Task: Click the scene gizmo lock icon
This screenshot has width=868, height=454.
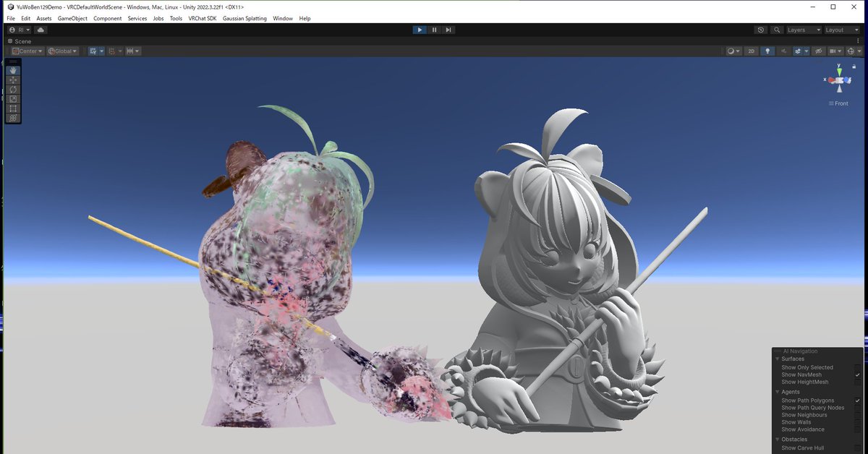Action: (x=854, y=67)
